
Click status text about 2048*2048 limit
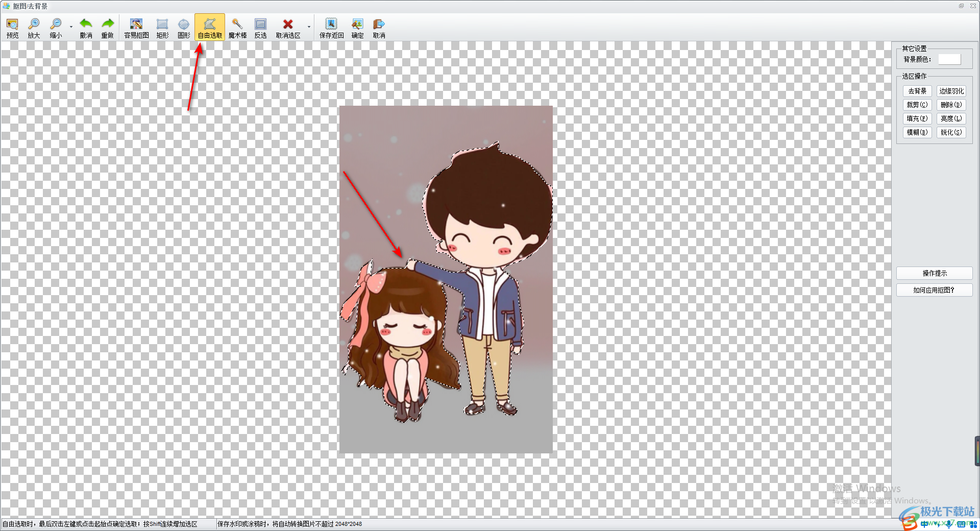coord(290,524)
